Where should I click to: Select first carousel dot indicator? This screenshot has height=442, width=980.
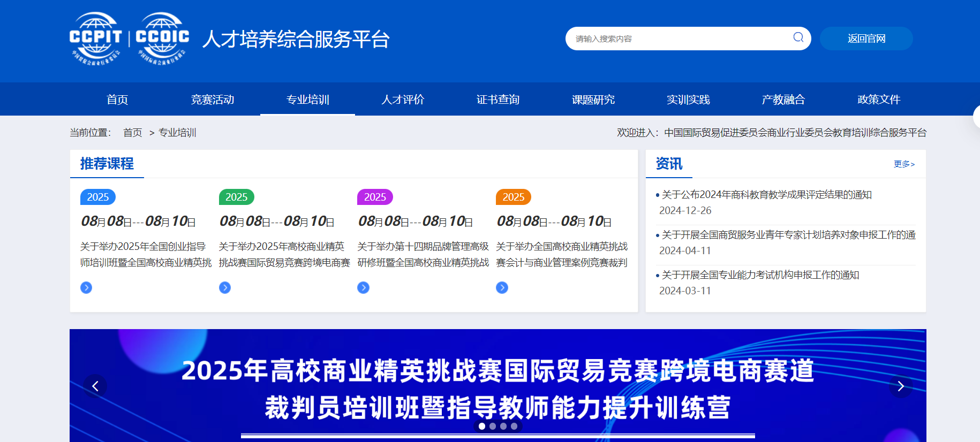pyautogui.click(x=482, y=426)
